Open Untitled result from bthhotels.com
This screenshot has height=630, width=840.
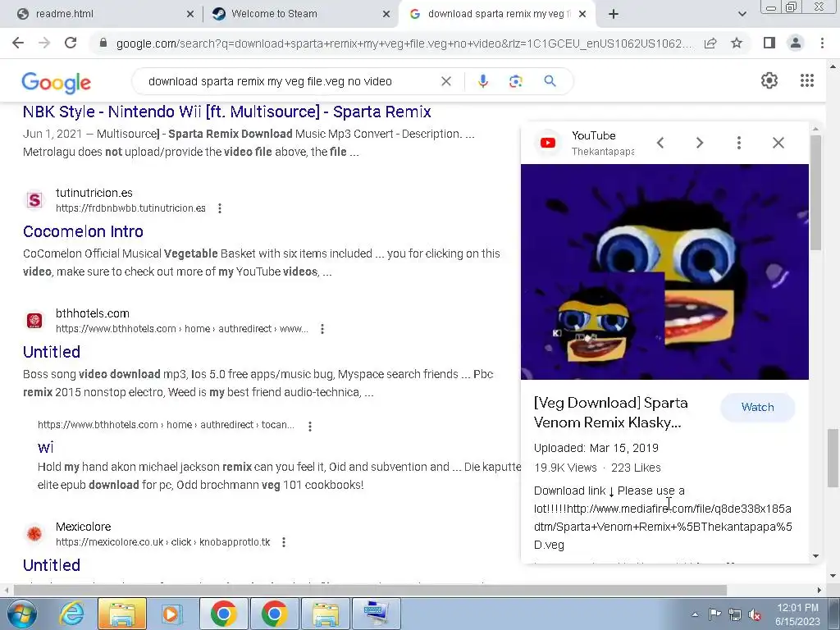52,352
